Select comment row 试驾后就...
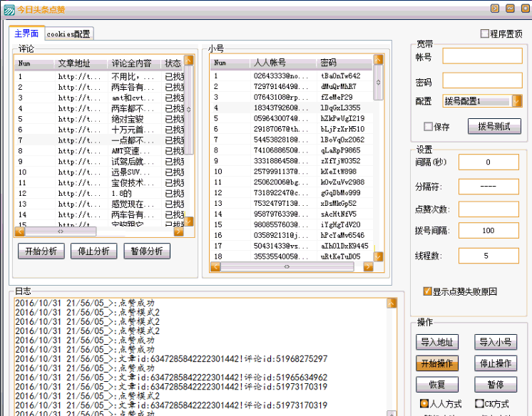Viewport: 532px width, 416px height. (100, 162)
